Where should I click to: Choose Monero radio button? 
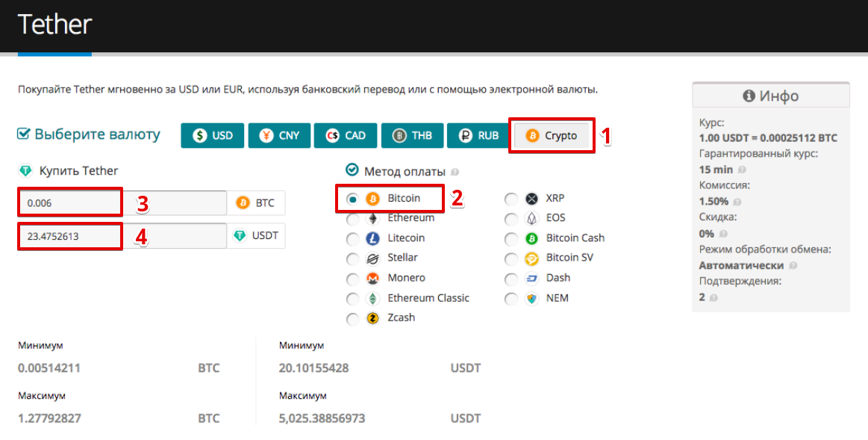(x=352, y=279)
